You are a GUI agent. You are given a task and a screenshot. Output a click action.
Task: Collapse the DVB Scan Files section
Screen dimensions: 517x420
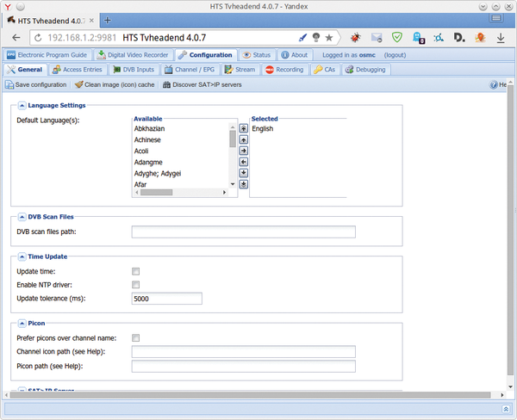[22, 217]
